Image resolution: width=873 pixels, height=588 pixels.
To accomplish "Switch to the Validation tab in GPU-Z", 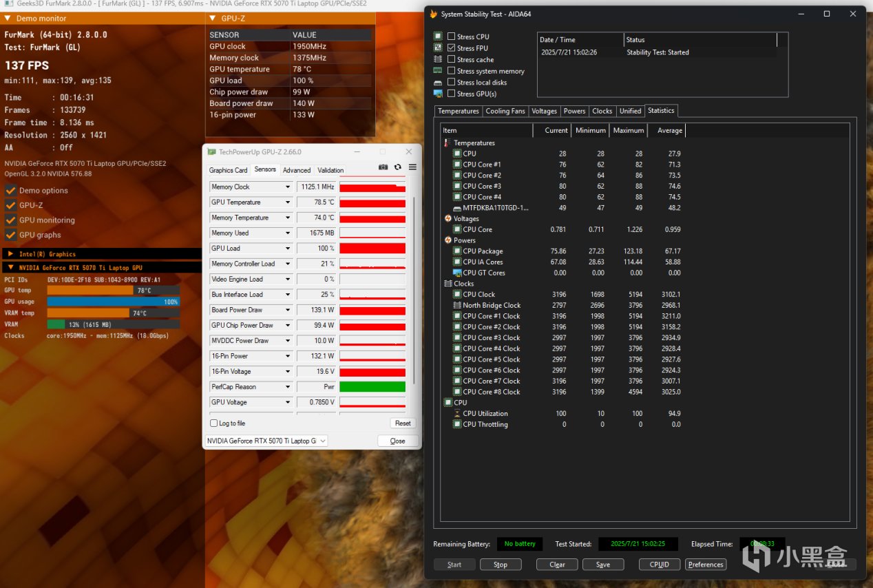I will pos(330,170).
